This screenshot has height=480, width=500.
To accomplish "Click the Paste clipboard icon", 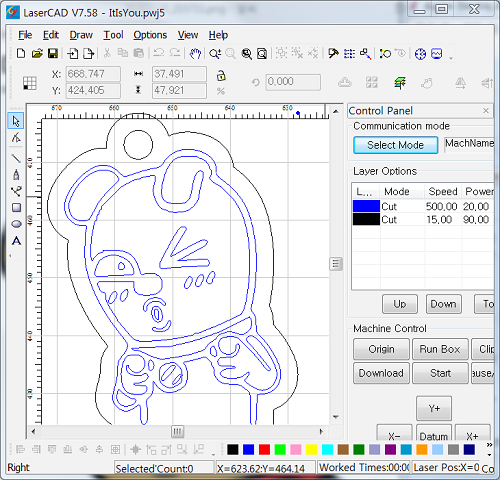I will pos(138,53).
